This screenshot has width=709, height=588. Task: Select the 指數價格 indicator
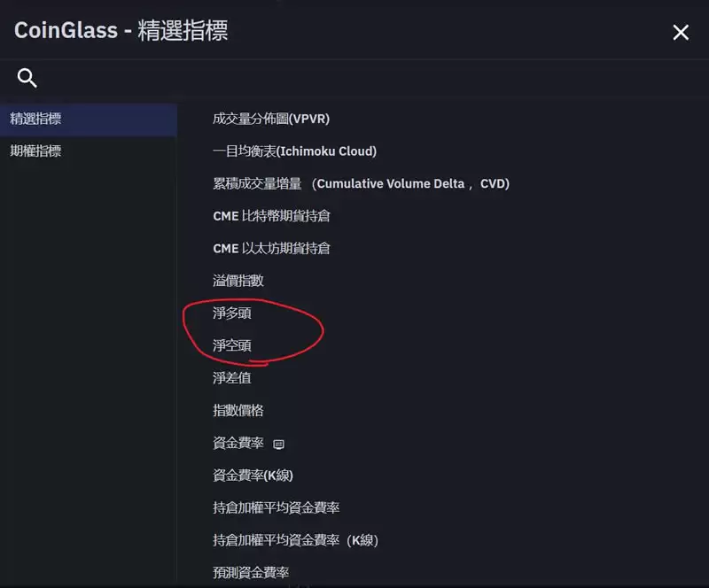pos(238,411)
